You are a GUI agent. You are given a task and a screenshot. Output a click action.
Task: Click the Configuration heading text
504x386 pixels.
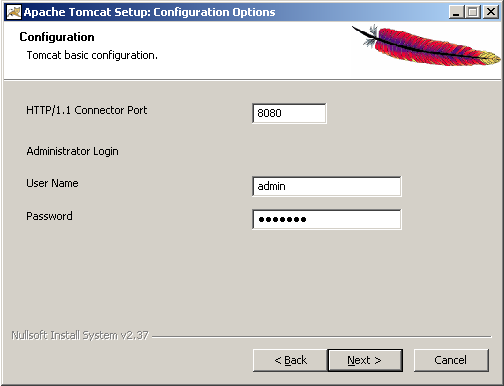click(x=57, y=37)
